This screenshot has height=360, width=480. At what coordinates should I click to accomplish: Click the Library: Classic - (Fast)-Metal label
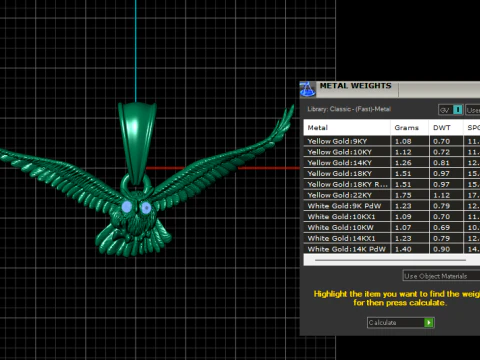349,109
